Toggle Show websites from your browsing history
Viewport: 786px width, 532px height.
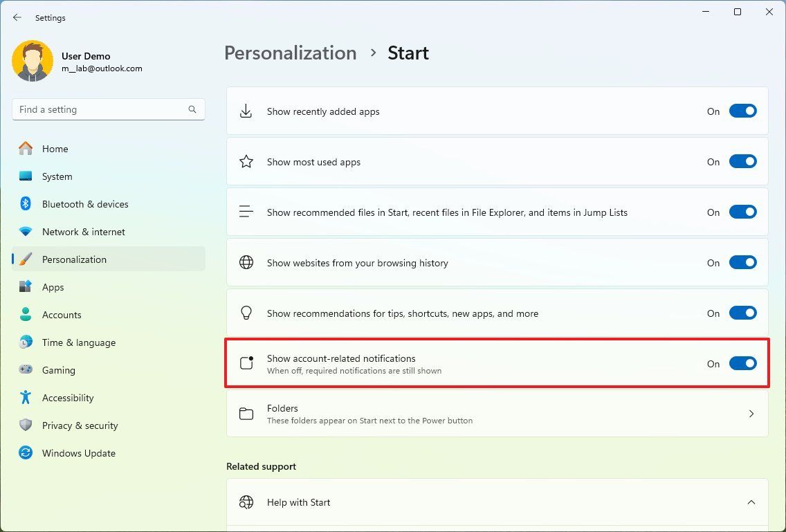coord(742,262)
